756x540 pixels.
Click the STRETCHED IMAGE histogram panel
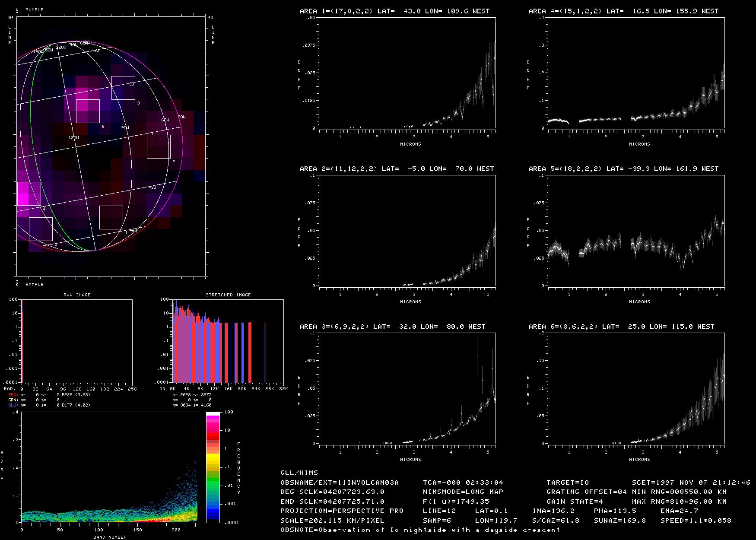[228, 341]
